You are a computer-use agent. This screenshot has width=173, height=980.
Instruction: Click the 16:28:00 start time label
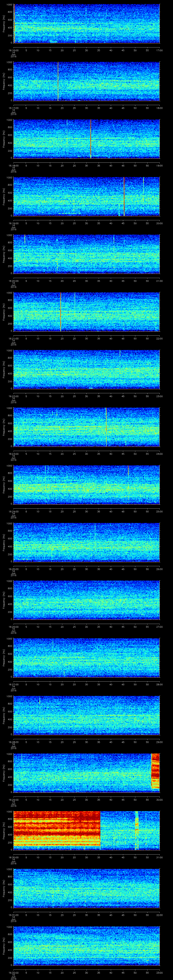point(14,742)
